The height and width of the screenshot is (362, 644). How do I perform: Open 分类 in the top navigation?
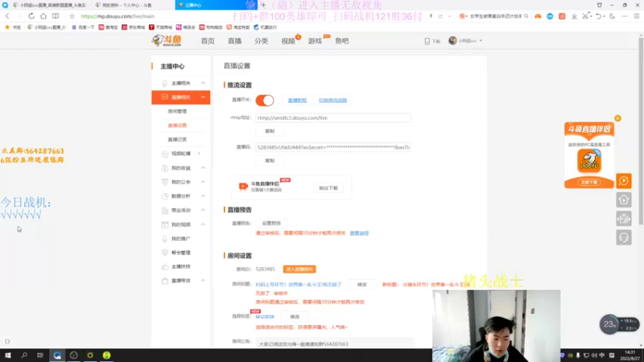[261, 41]
